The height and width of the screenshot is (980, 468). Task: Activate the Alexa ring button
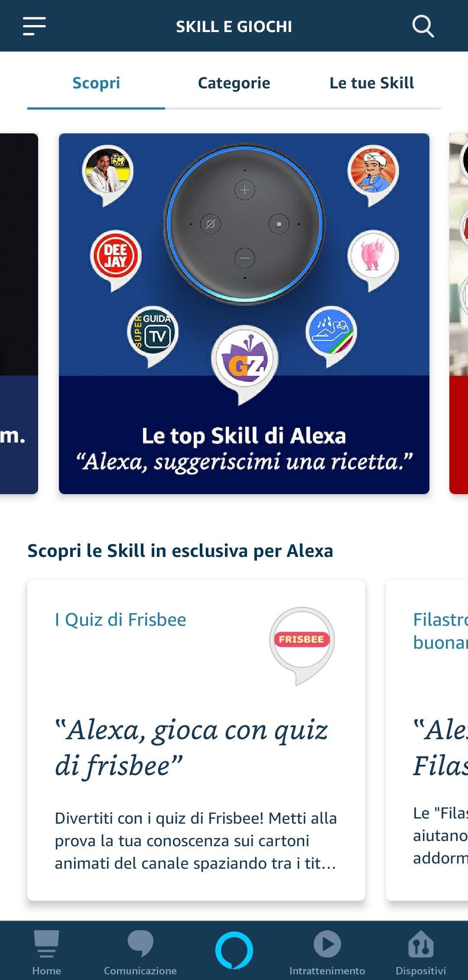point(234,950)
